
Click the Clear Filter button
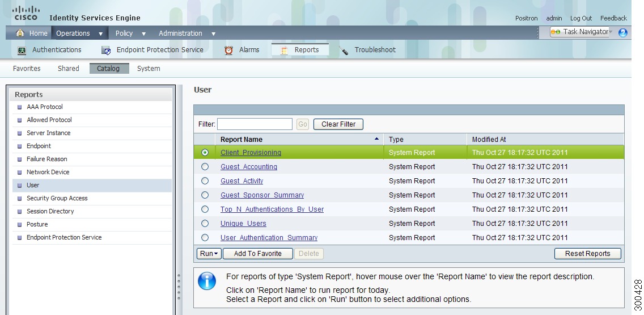pyautogui.click(x=338, y=124)
